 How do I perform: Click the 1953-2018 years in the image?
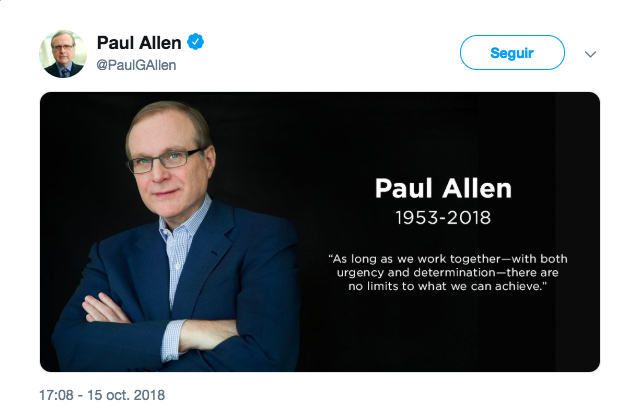coord(442,216)
